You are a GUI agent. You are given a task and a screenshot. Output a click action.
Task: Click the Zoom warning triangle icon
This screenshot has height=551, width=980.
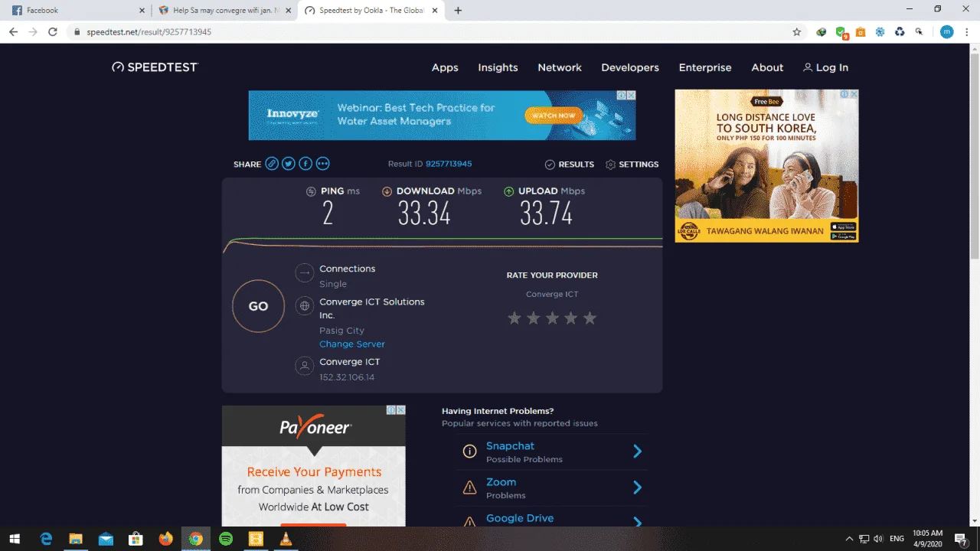[469, 487]
